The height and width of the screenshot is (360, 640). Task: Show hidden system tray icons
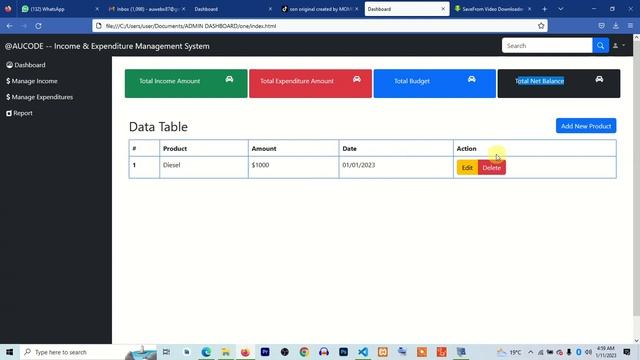[530, 352]
